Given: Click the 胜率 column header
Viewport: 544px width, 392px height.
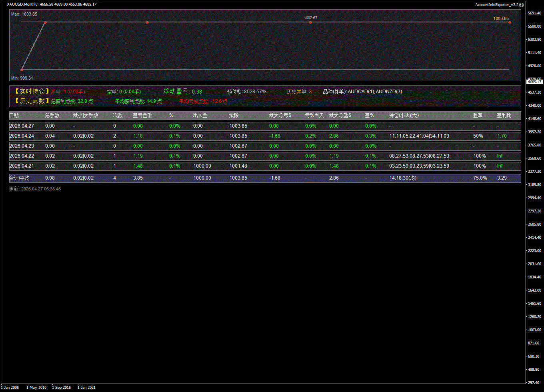Looking at the screenshot, I should coord(478,116).
